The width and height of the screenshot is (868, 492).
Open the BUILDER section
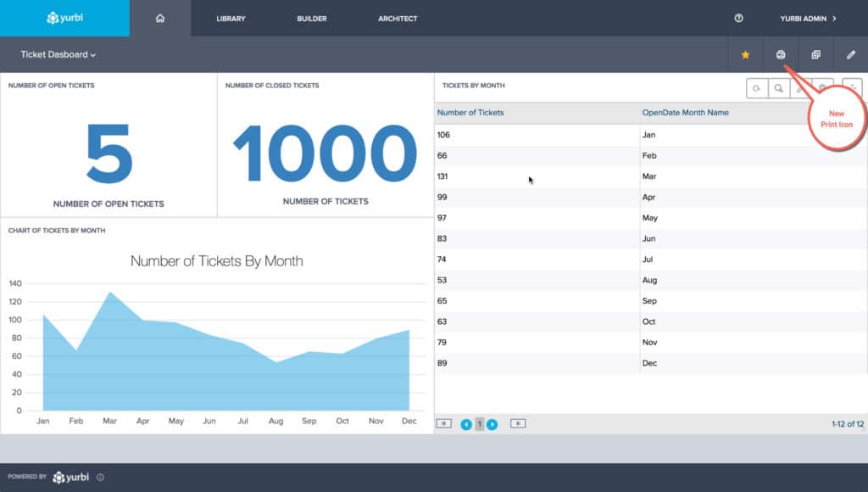(311, 18)
